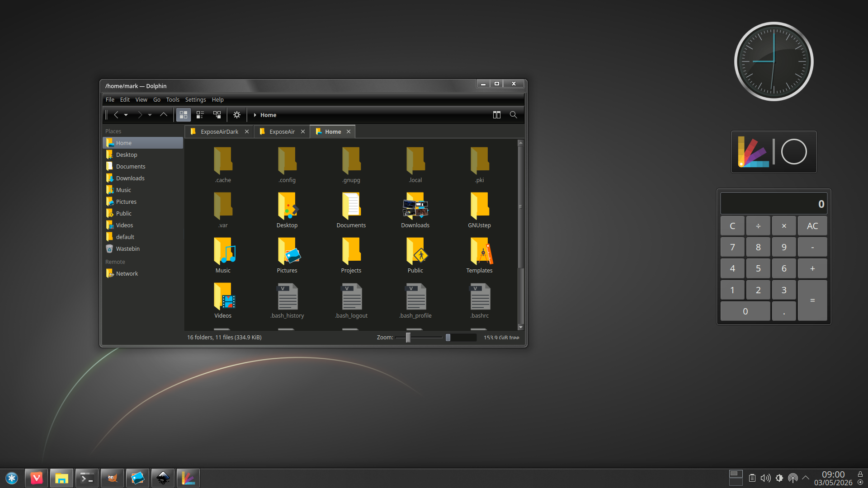Open the Tools menu
Viewport: 868px width, 488px height.
pos(173,99)
